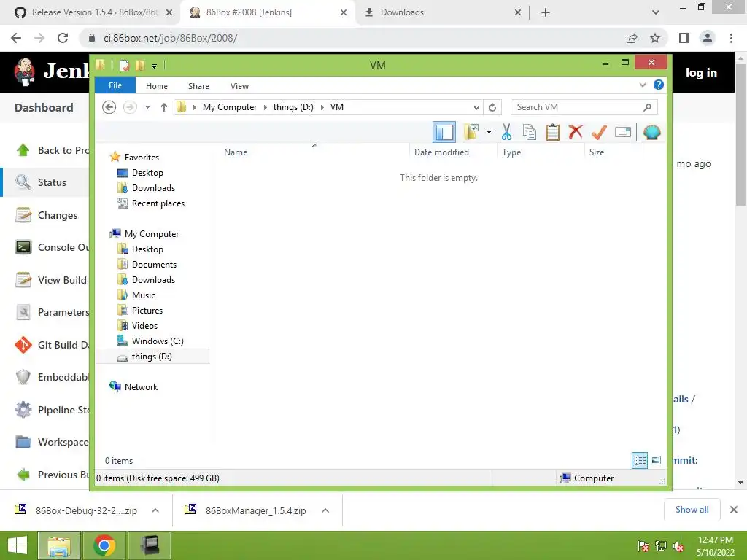Image resolution: width=747 pixels, height=560 pixels.
Task: Click the Chrome taskbar icon
Action: (104, 545)
